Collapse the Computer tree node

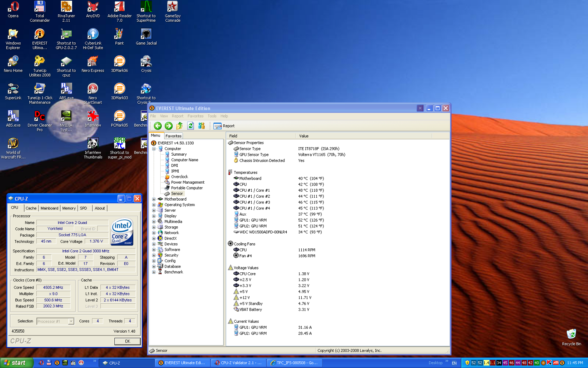154,149
